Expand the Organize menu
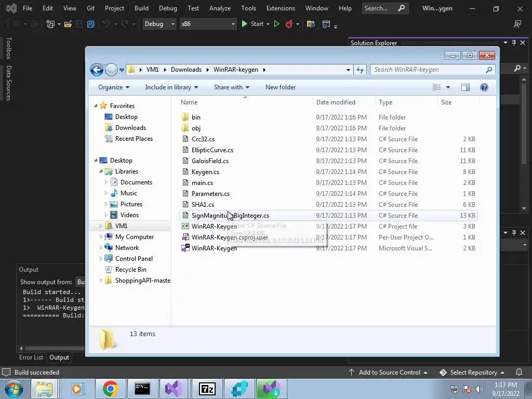This screenshot has height=399, width=532. coord(114,87)
